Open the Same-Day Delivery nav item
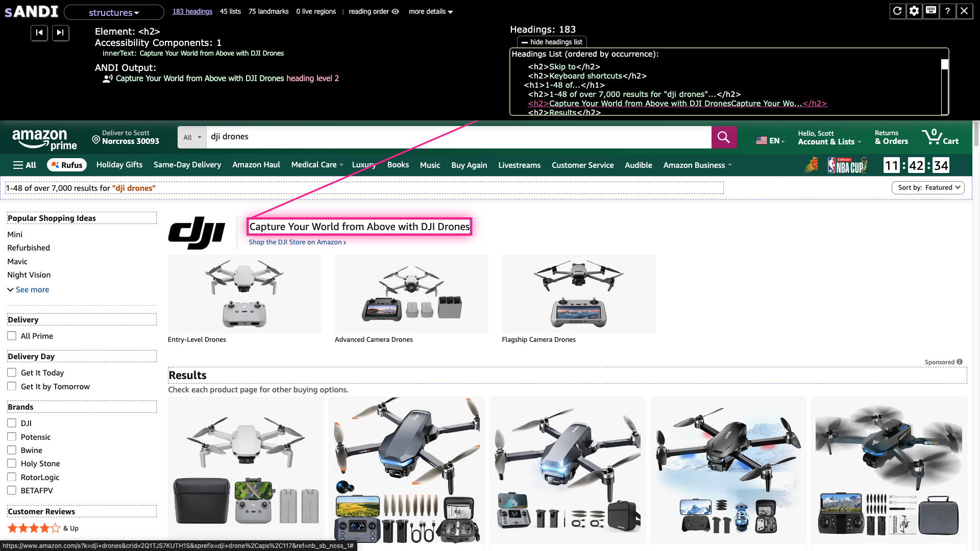The width and height of the screenshot is (980, 551). click(x=187, y=165)
